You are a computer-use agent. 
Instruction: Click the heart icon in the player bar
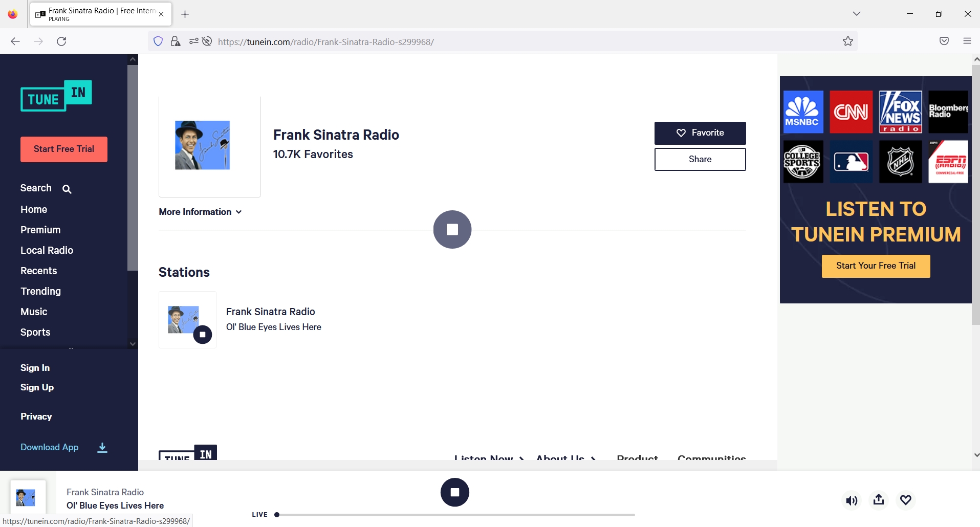pyautogui.click(x=906, y=500)
